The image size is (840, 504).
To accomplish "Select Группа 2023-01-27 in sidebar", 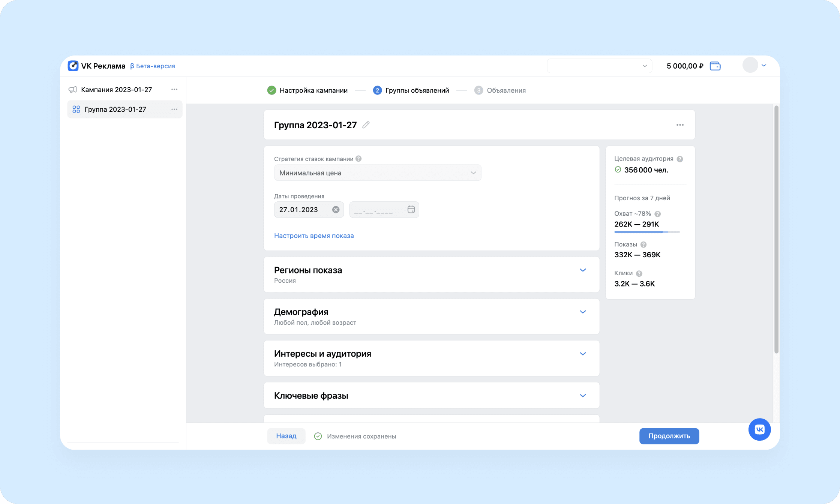I will click(x=115, y=109).
